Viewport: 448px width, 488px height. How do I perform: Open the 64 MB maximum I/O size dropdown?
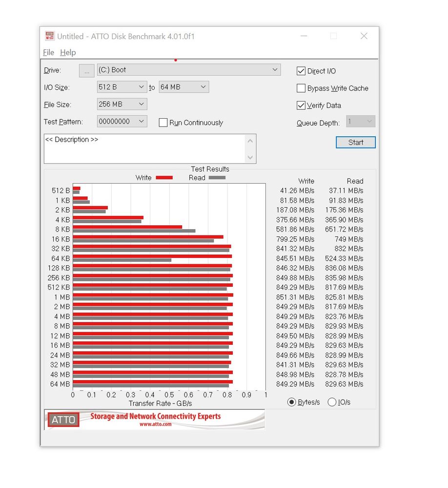click(184, 87)
